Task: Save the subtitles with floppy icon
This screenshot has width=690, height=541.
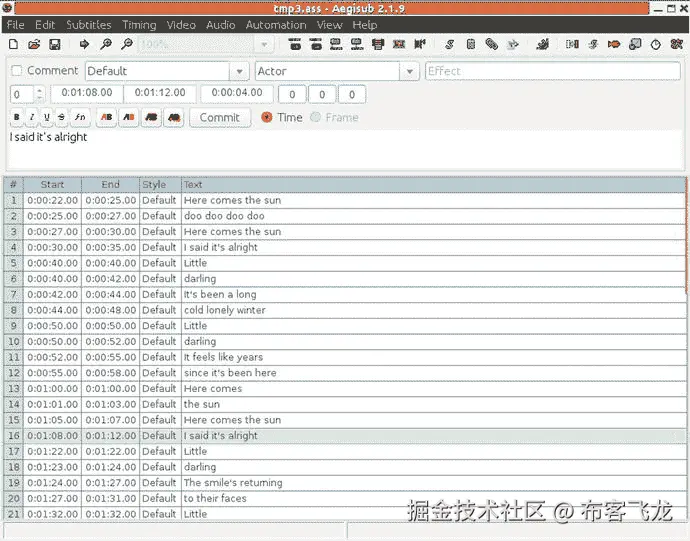Action: (55, 44)
